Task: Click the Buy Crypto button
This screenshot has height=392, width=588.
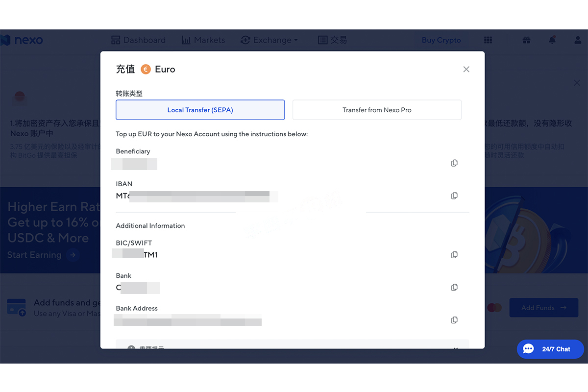Action: point(441,40)
